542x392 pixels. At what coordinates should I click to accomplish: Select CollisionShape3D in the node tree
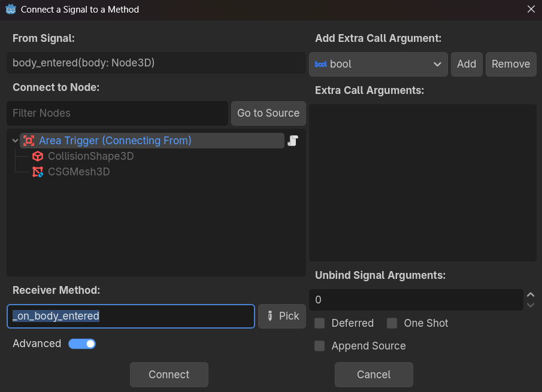pyautogui.click(x=90, y=156)
